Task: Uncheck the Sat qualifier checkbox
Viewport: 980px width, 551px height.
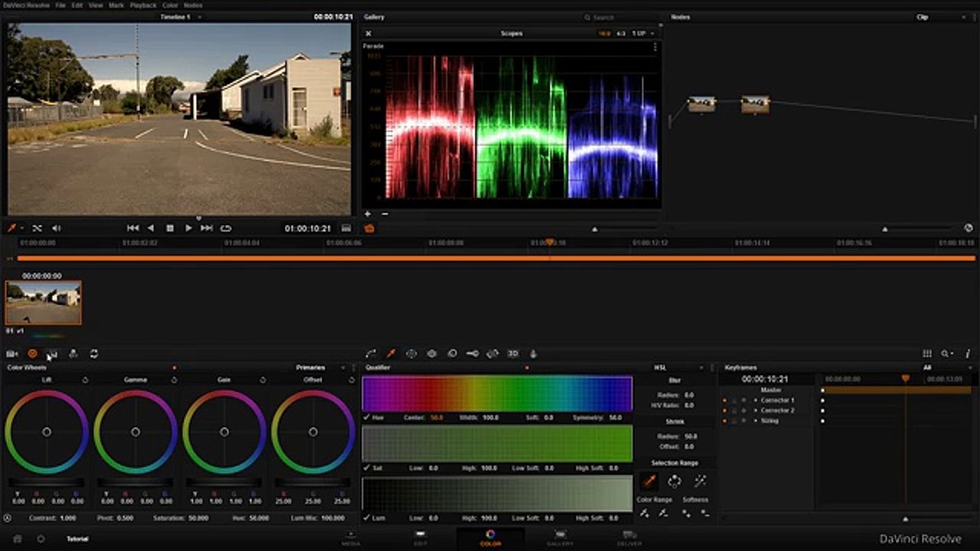Action: click(367, 468)
